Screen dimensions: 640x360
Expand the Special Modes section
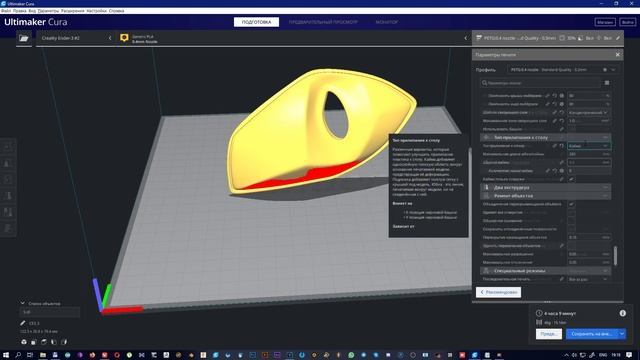(546, 271)
